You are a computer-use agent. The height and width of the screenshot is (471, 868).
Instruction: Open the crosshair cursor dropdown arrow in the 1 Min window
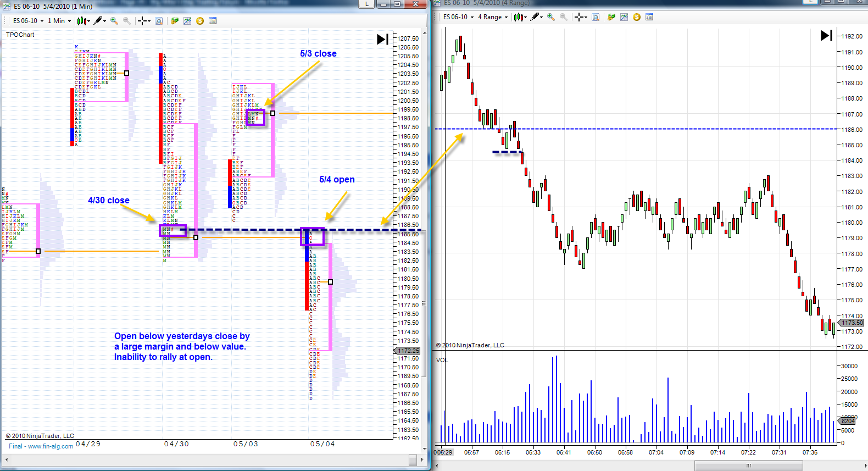click(149, 21)
